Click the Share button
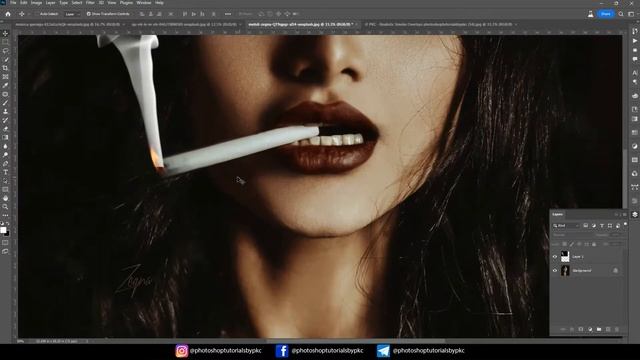Viewport: 640px width, 360px height. coord(606,14)
